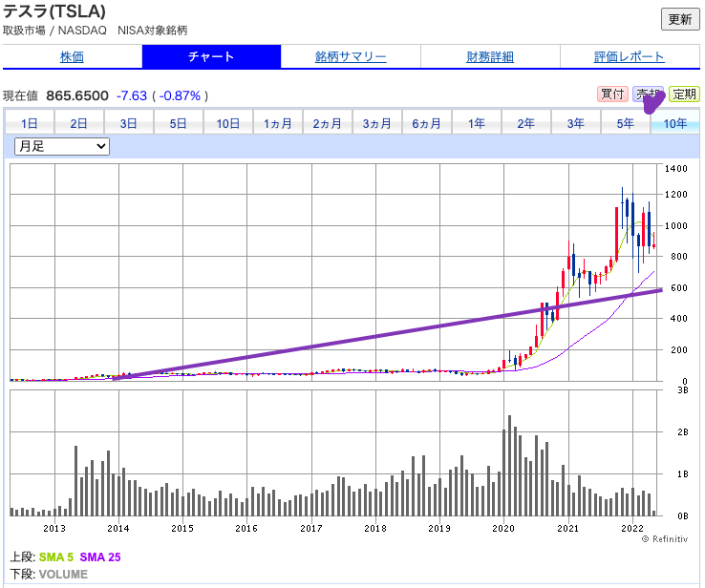Click the NISA対象銘柄 label
This screenshot has width=705, height=588.
[153, 31]
